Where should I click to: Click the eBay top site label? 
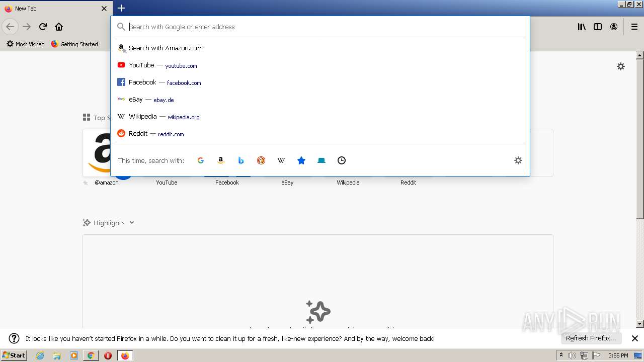(x=287, y=183)
